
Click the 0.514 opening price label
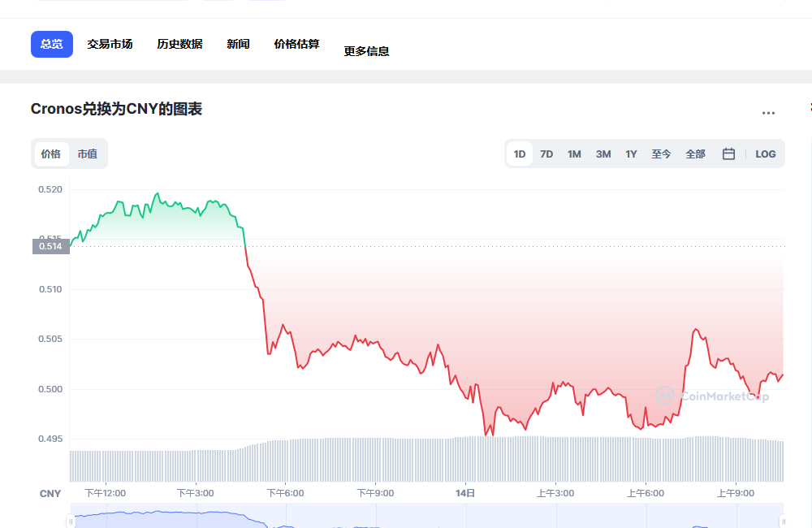point(50,247)
